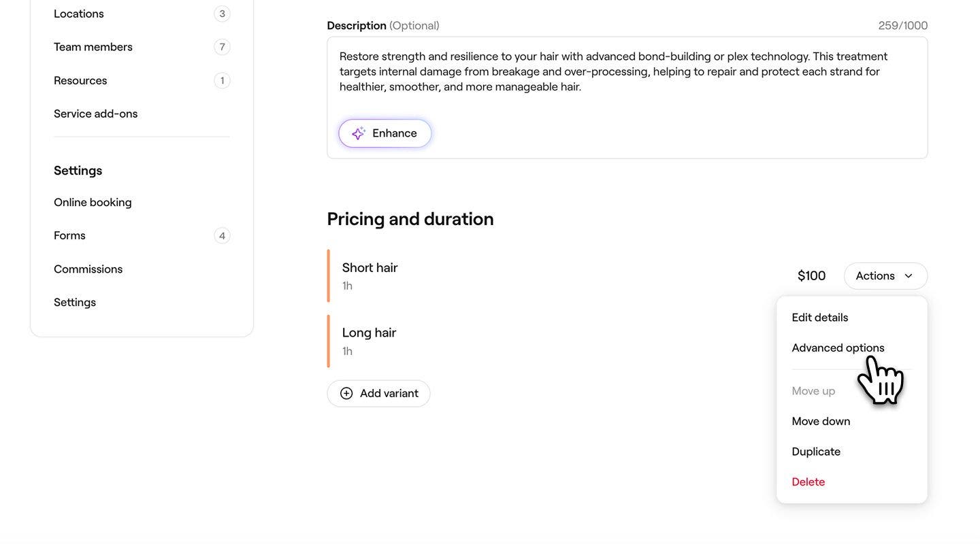Select the Long hair variant row

(x=476, y=341)
